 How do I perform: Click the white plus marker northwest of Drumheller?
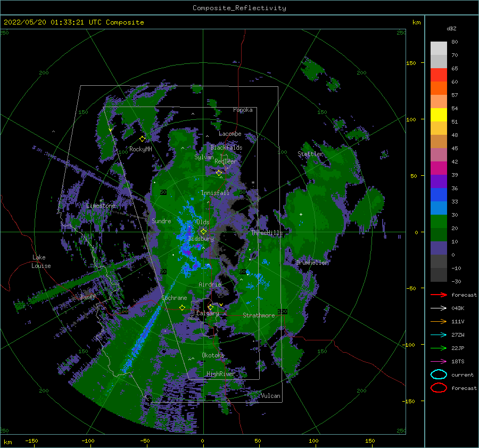pos(301,214)
